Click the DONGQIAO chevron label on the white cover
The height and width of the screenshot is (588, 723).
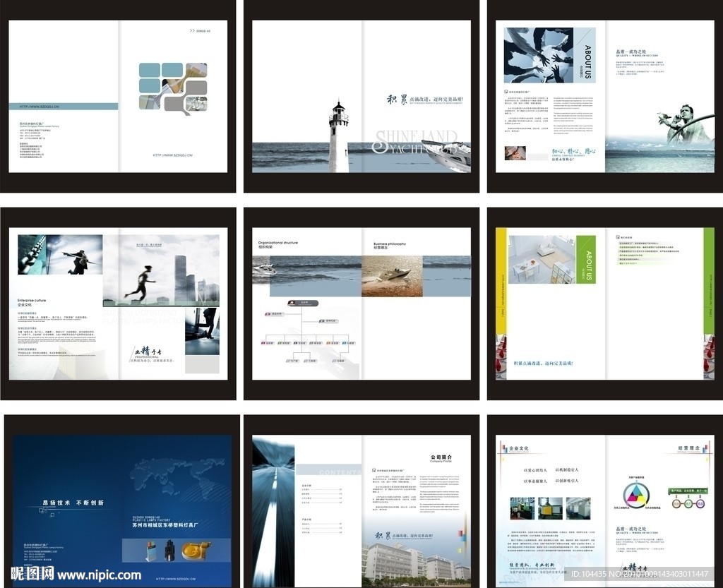[x=200, y=31]
